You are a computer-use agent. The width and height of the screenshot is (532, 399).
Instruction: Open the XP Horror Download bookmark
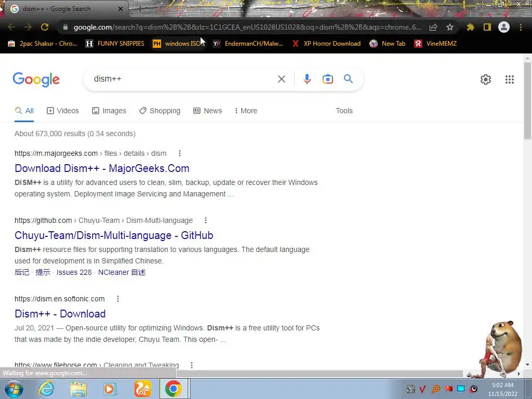[326, 44]
